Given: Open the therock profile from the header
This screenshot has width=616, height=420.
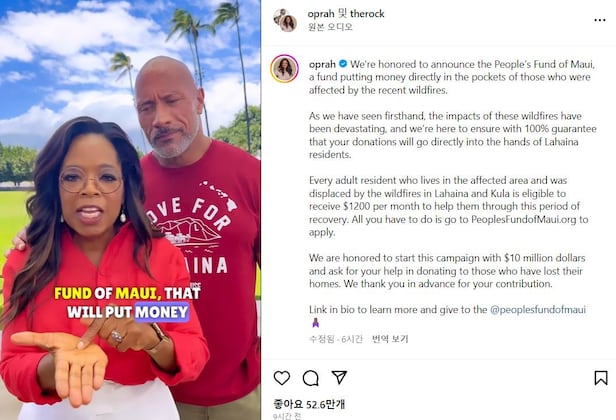Looking at the screenshot, I should coord(367,14).
